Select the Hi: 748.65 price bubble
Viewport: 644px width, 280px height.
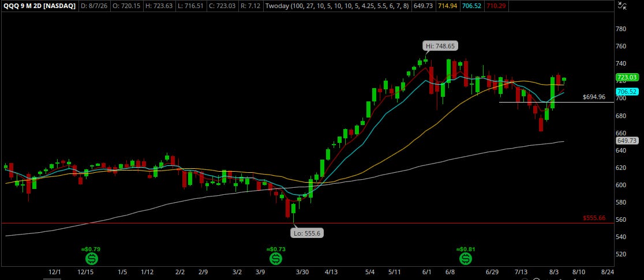[x=440, y=46]
